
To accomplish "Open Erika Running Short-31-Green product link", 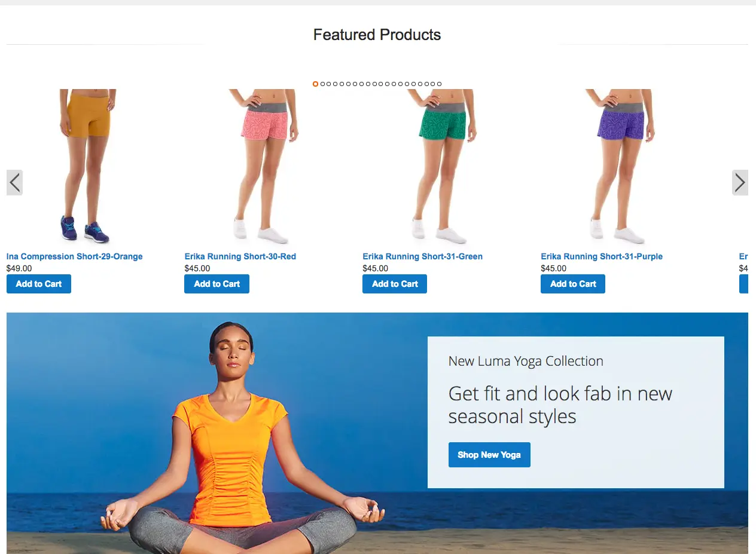I will coord(423,256).
